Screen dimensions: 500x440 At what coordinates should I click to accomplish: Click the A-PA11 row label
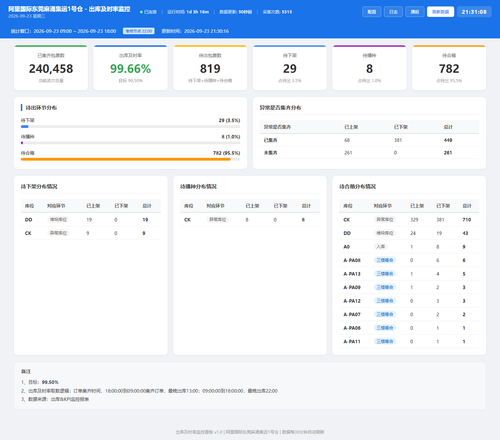click(x=352, y=341)
